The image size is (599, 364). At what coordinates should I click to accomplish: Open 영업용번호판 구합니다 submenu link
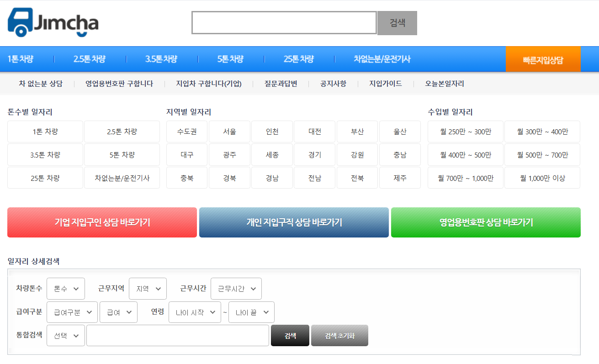click(119, 84)
